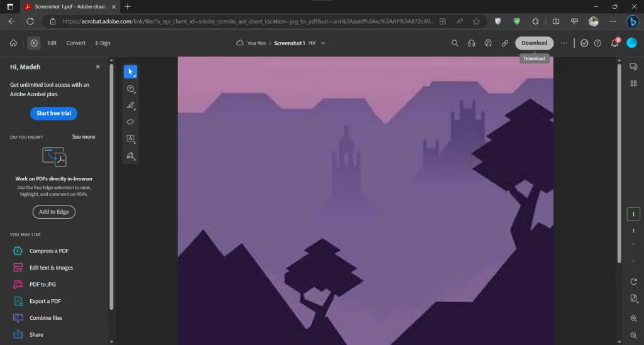Zoom in on the document
Screen dimensions: 644x345
[633, 319]
